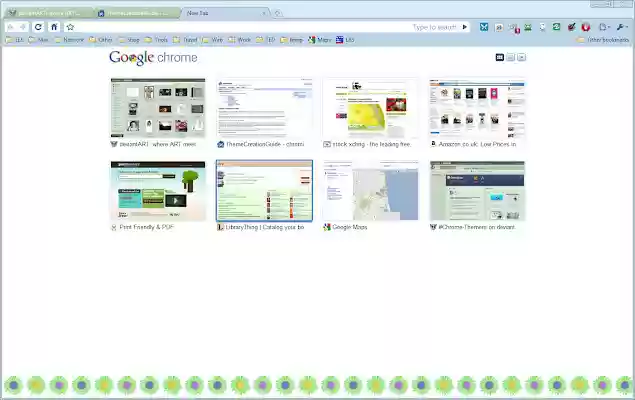Reload the page with the refresh icon

38,27
